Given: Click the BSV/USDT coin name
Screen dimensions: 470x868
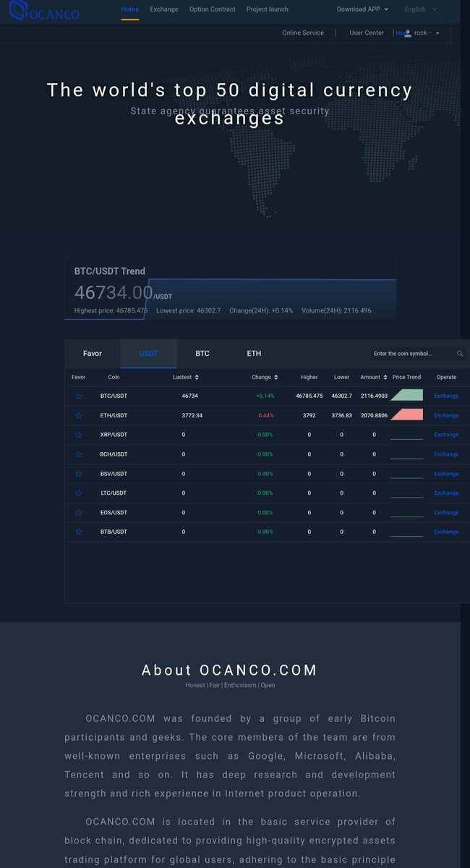Looking at the screenshot, I should tap(114, 474).
